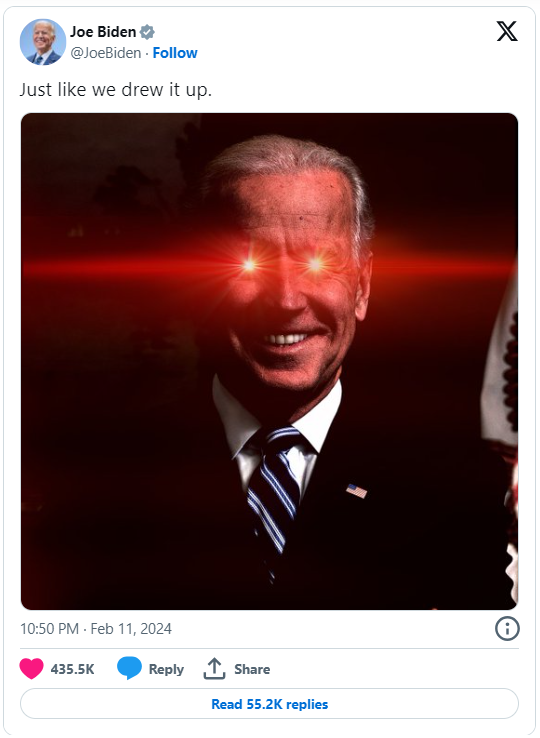View the 435.5K likes count
540x738 pixels.
click(73, 669)
